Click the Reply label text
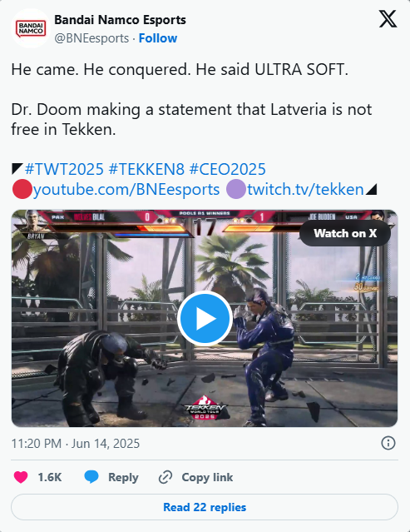Image resolution: width=410 pixels, height=532 pixels. click(x=123, y=477)
